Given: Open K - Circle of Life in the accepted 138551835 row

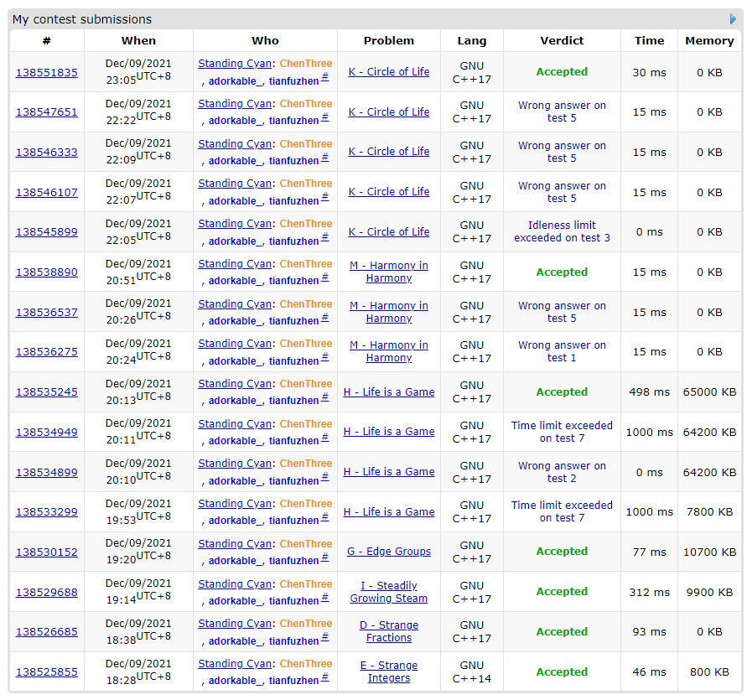Looking at the screenshot, I should [389, 72].
